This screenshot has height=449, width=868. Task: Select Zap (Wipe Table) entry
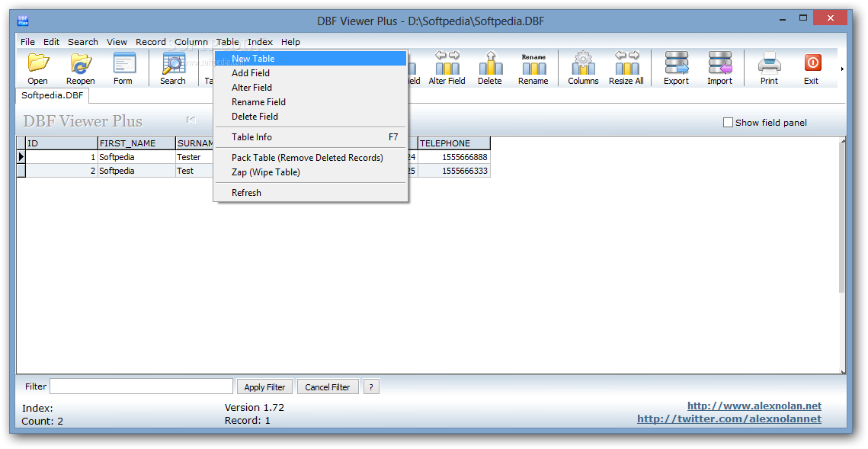coord(311,172)
